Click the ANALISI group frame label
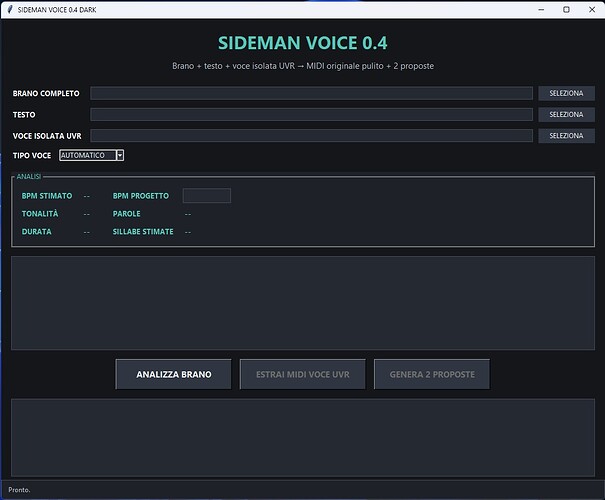 click(29, 176)
